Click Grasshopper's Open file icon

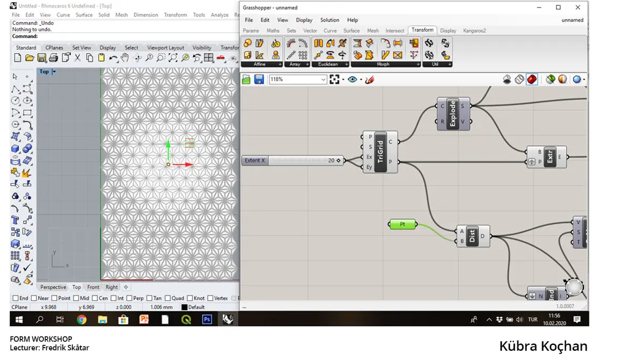coord(246,79)
